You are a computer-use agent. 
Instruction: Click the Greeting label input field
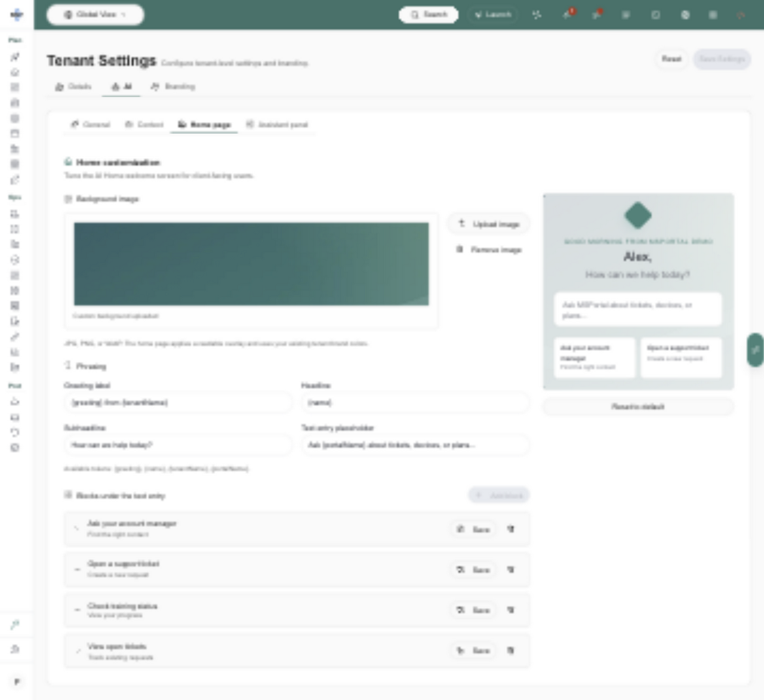[x=178, y=402]
